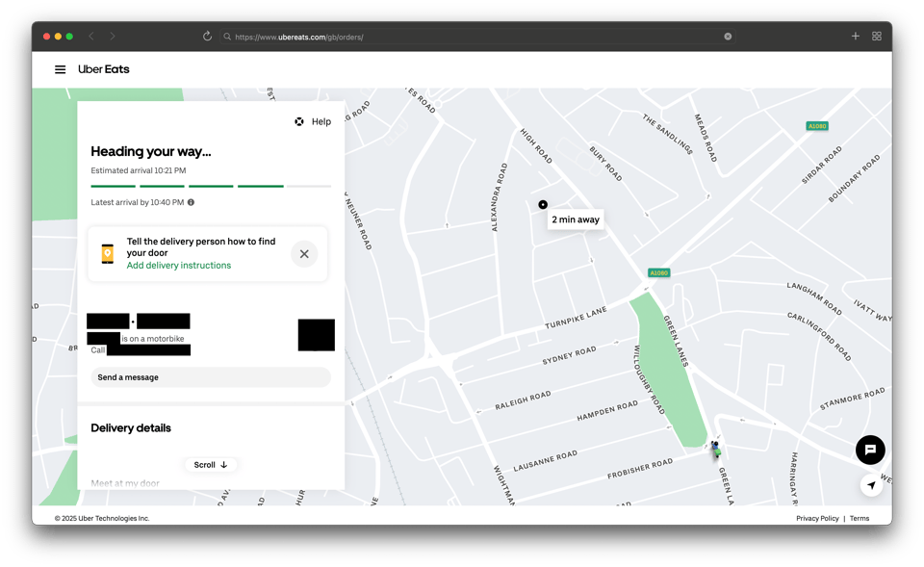Image resolution: width=924 pixels, height=567 pixels.
Task: Click the Uber Eats logo
Action: (103, 69)
